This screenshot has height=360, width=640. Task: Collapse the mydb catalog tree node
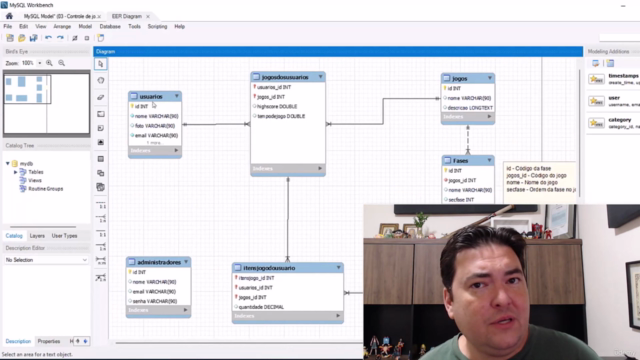(8, 163)
